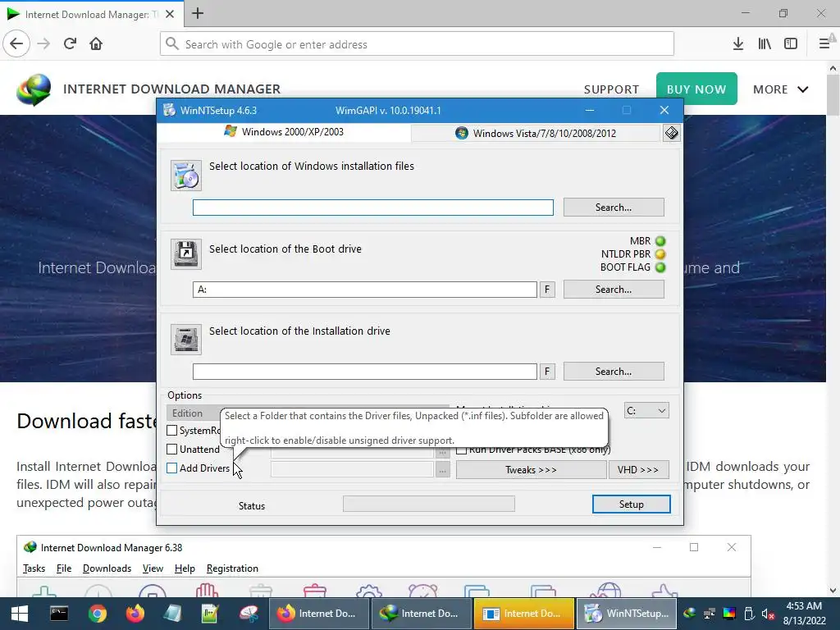
Task: Open the Firefox downloads panel
Action: 737,44
